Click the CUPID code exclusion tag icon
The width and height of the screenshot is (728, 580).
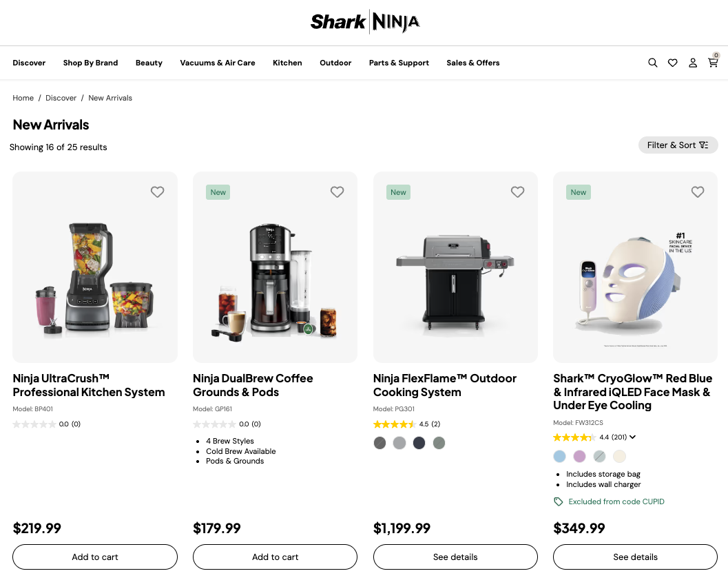(x=559, y=501)
